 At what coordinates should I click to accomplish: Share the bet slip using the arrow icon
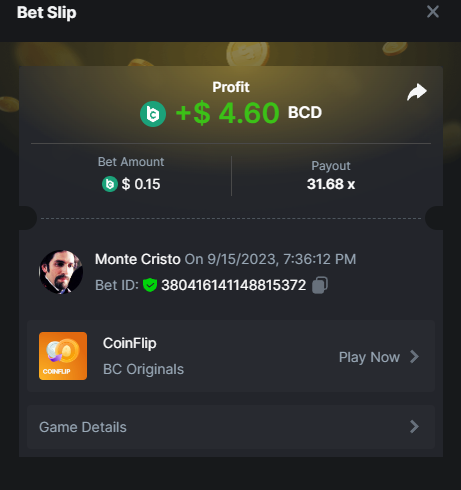pyautogui.click(x=417, y=92)
